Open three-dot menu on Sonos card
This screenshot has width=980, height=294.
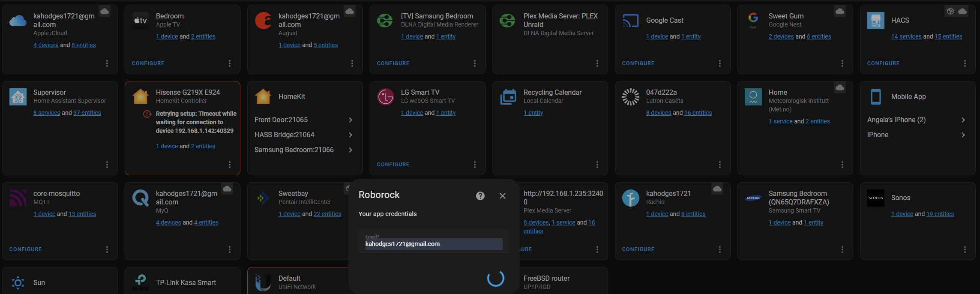coord(965,249)
